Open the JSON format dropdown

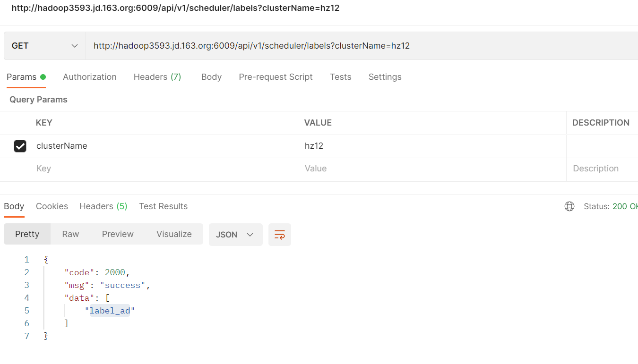tap(235, 235)
